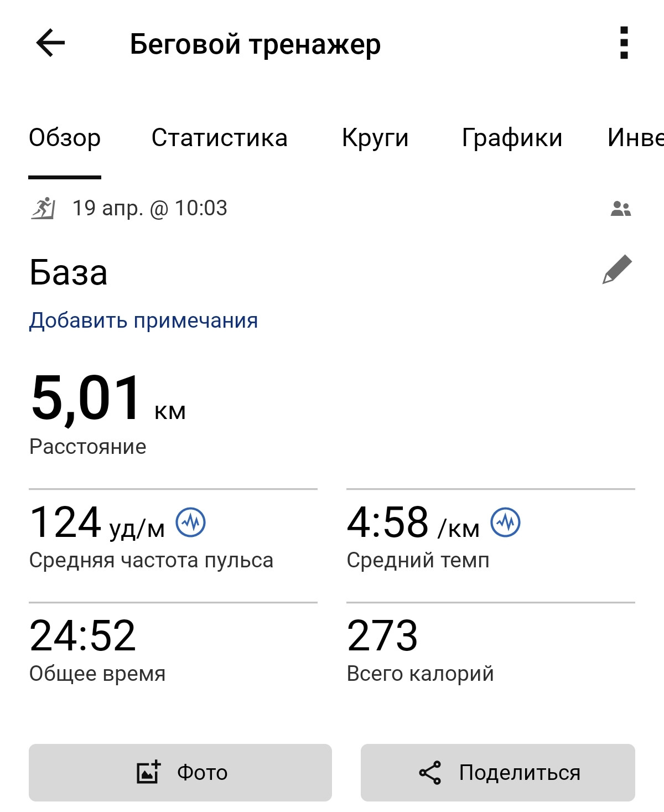
Task: Tap pace info icon next to 4:58
Action: (506, 522)
